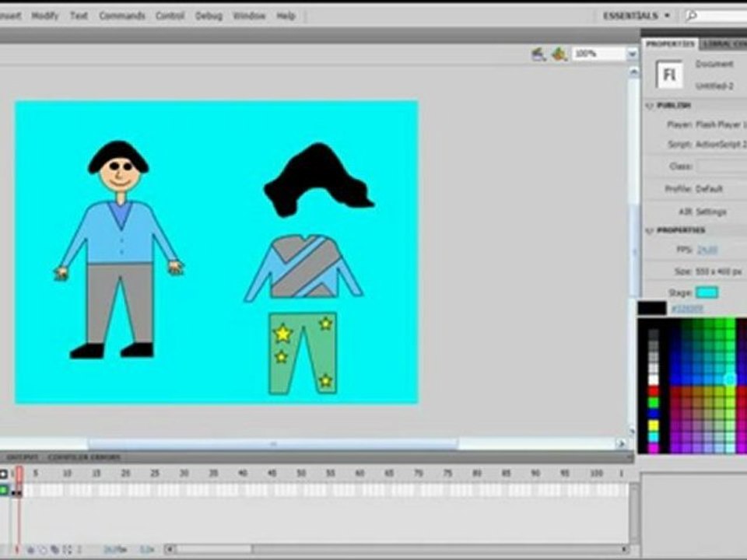Viewport: 747px width, 560px height.
Task: Open the Help menu
Action: 286,16
